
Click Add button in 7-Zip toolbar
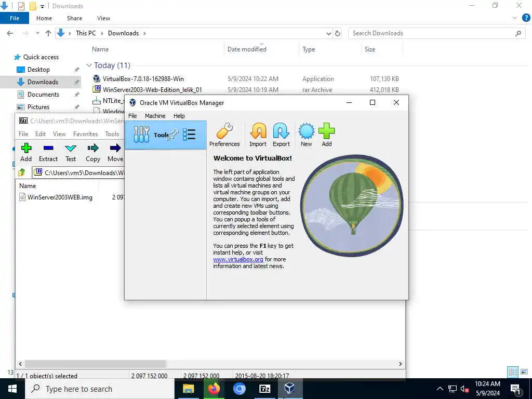pos(26,152)
